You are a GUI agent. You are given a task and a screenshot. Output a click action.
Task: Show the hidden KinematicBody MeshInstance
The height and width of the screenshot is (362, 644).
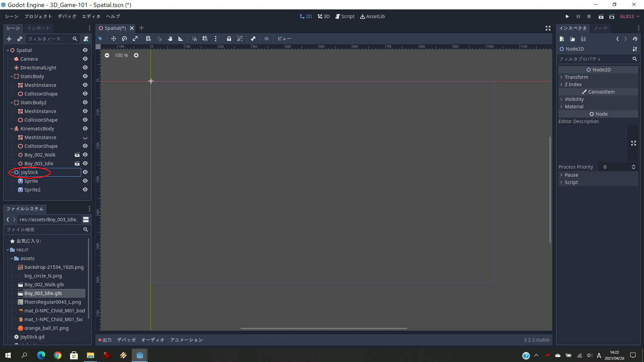[85, 137]
